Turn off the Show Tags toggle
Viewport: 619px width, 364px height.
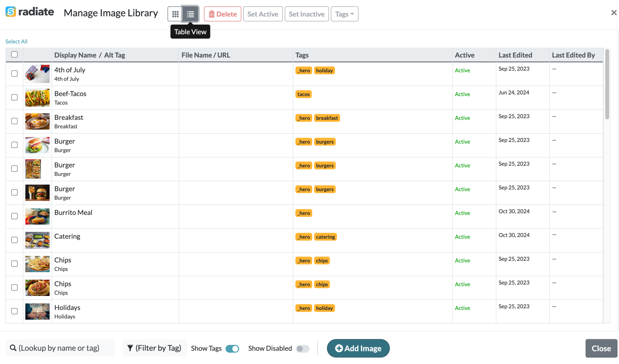tap(232, 348)
